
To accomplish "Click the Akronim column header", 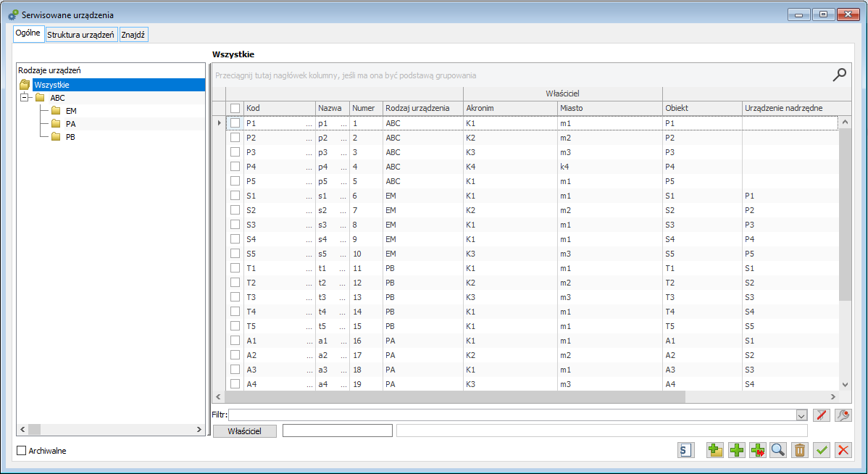I will coord(510,108).
